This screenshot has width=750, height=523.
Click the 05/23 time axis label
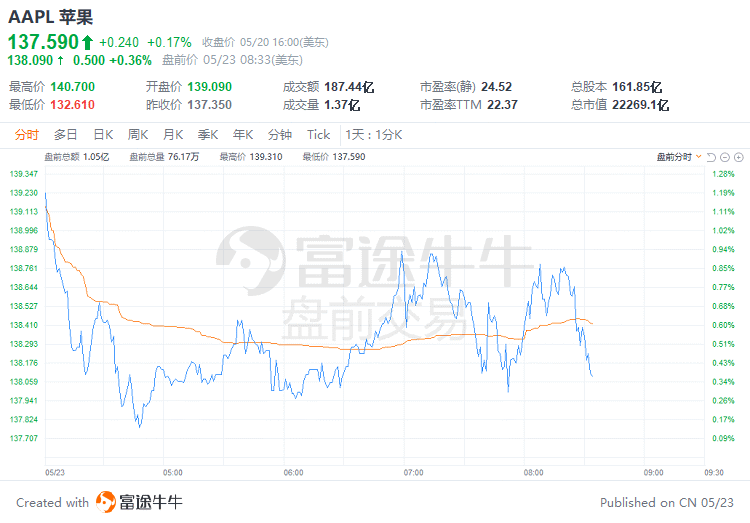55,473
